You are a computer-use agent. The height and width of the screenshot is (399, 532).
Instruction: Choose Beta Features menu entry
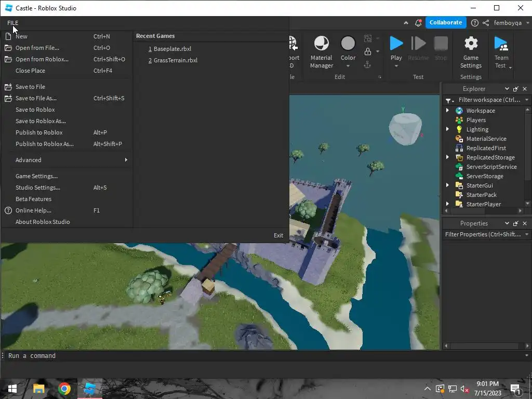coord(66,199)
